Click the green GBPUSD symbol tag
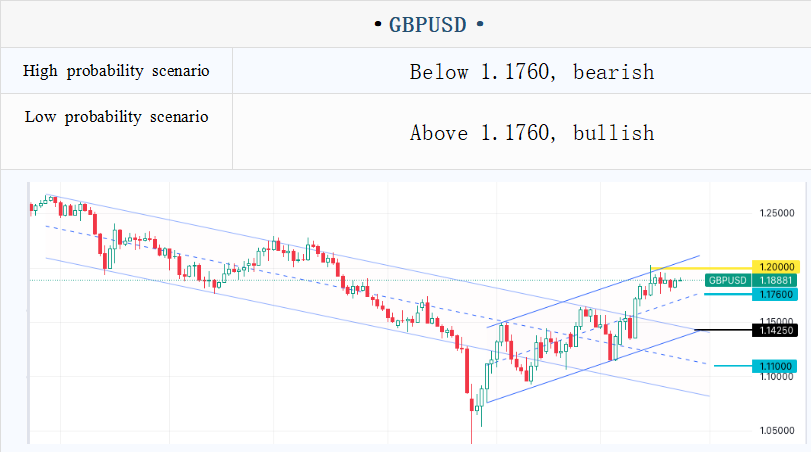811x452 pixels. click(728, 280)
